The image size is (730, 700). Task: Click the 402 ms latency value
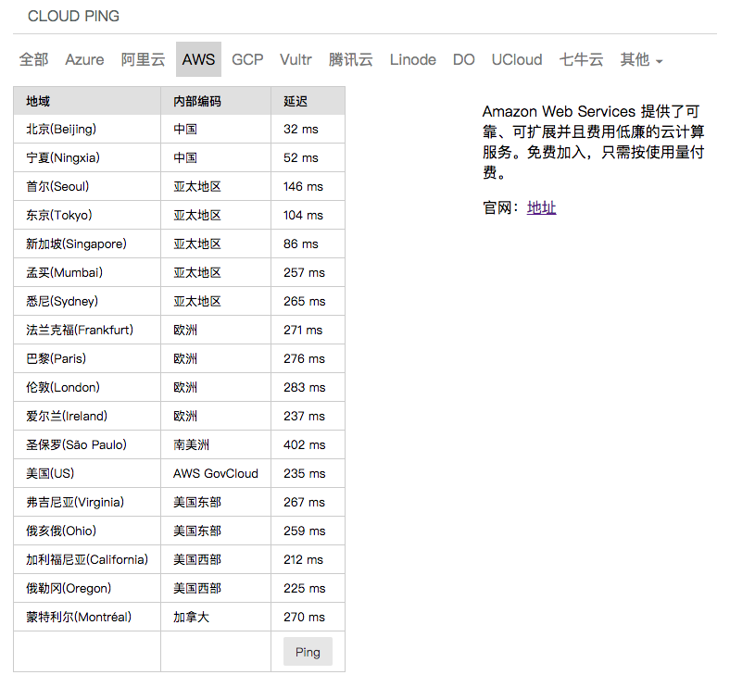(x=305, y=445)
